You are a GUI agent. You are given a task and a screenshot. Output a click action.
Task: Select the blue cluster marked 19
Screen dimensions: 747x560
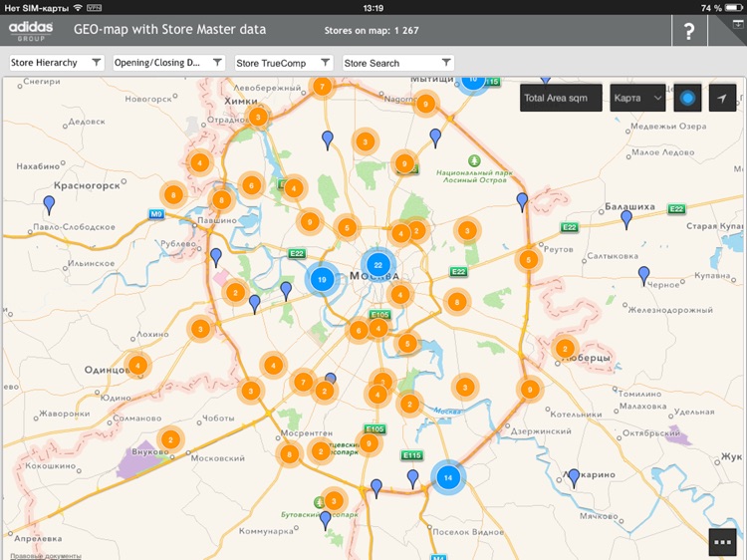tap(322, 279)
